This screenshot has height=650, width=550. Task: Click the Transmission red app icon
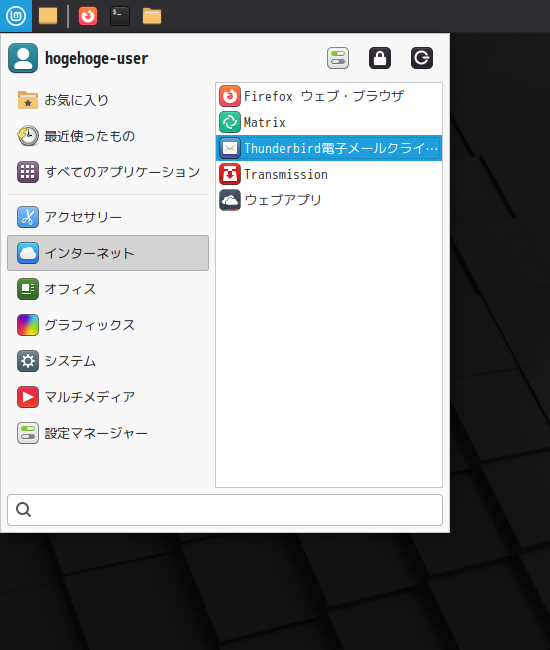pos(230,174)
